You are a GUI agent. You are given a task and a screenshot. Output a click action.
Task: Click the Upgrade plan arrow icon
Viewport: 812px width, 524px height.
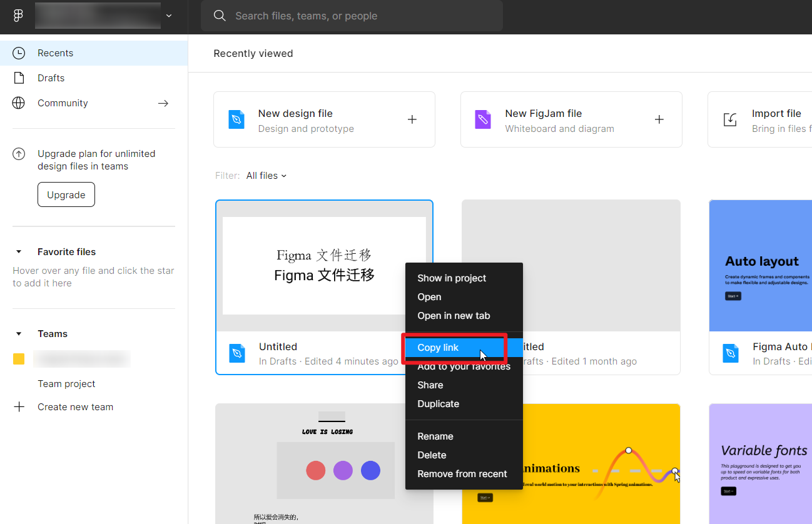(19, 153)
